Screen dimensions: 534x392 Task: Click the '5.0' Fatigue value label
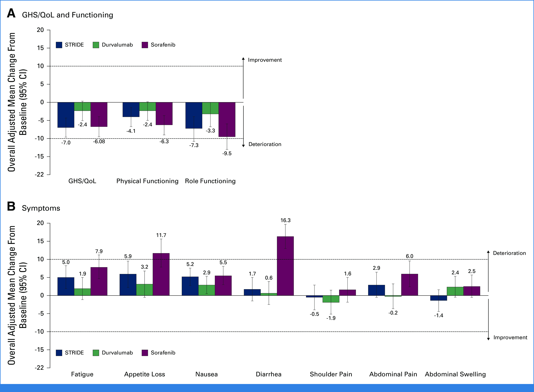66,262
